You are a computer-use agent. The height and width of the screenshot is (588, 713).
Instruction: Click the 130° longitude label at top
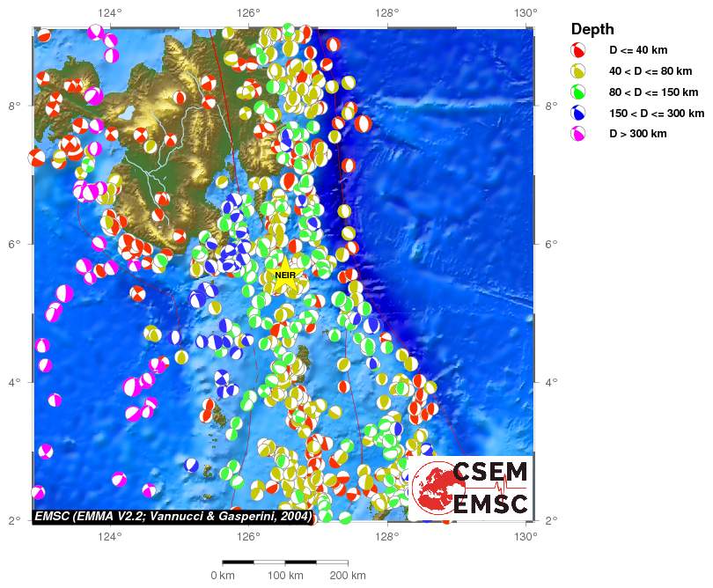(526, 12)
